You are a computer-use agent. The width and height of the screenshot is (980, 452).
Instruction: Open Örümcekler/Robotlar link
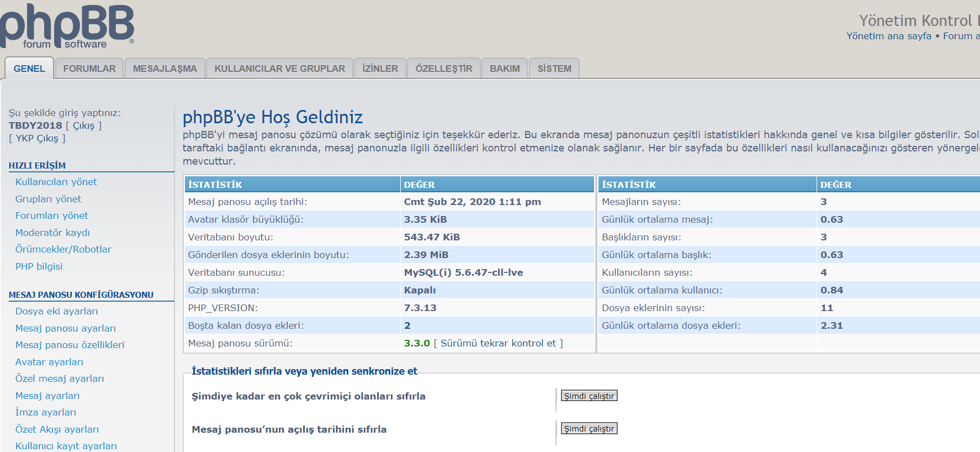(63, 249)
